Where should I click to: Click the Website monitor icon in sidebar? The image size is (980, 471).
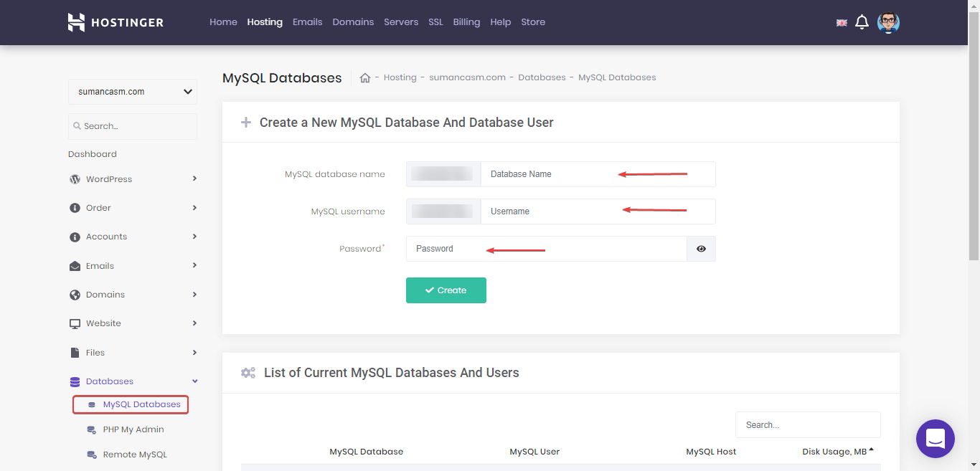pos(75,323)
